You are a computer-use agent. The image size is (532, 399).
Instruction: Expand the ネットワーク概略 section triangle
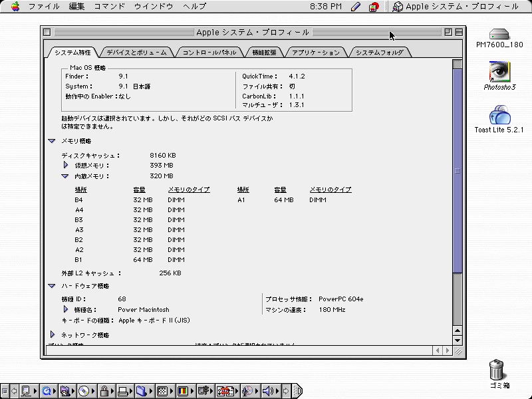click(x=53, y=334)
